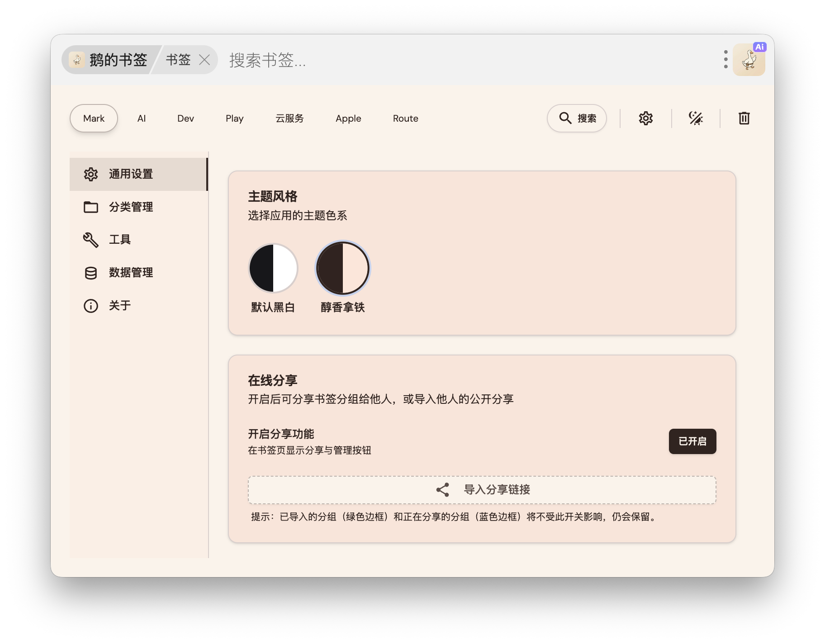Screen dimensions: 825x644
Task: Click the share icon in import link box
Action: 442,490
